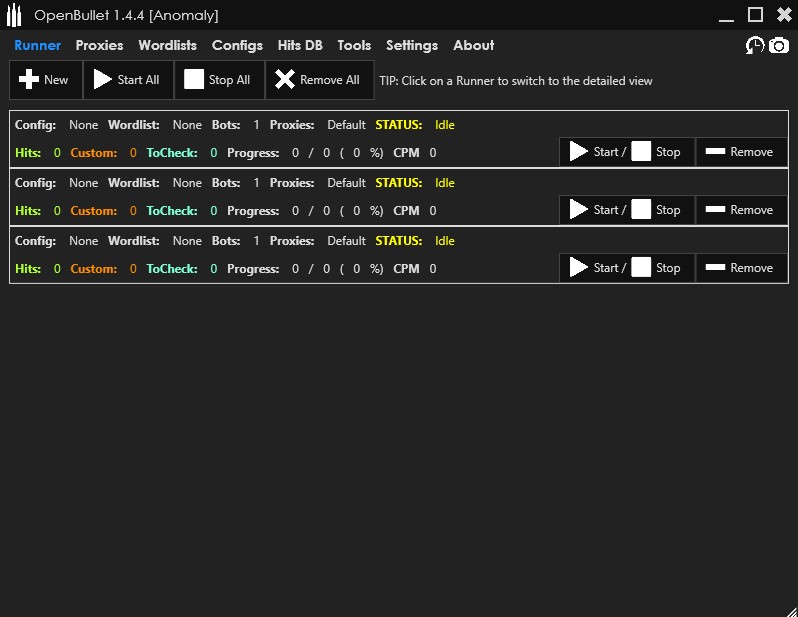Take a screenshot with camera icon
This screenshot has width=798, height=617.
[779, 46]
